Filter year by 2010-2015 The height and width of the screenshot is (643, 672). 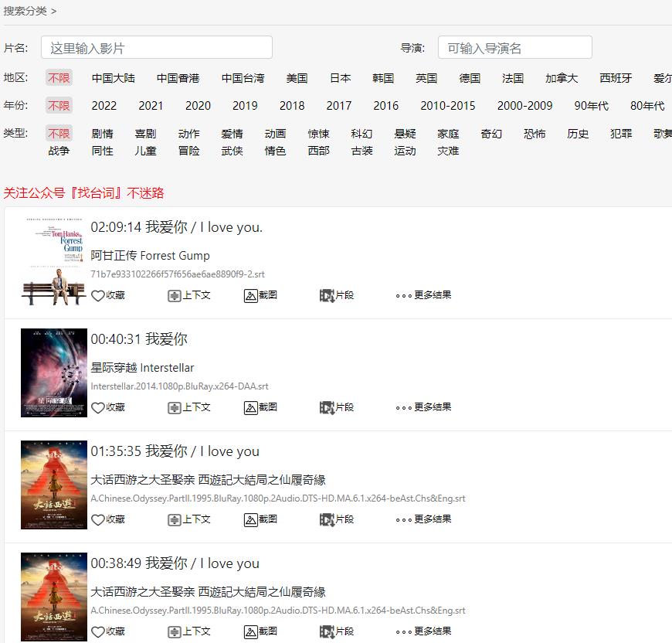point(448,105)
